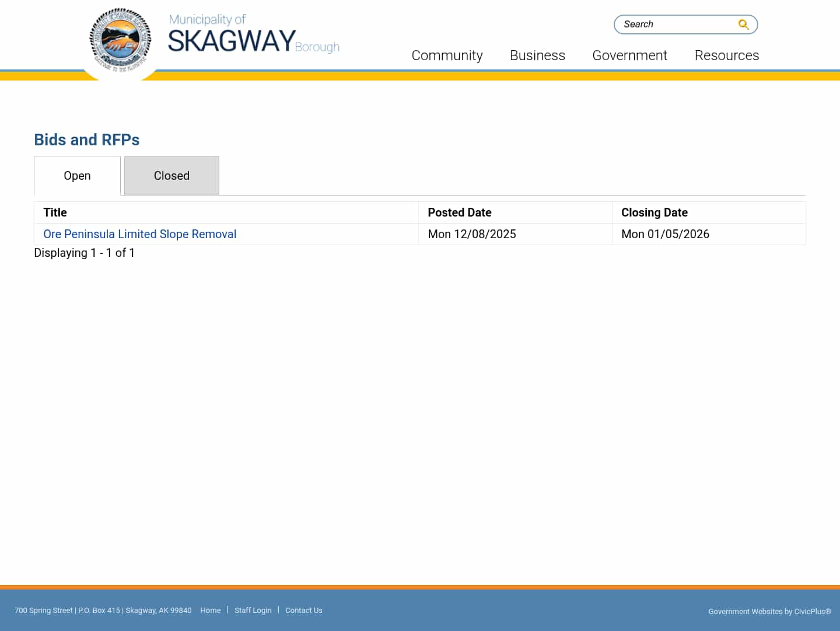Click the yellow magnifying glass search icon

[x=743, y=24]
